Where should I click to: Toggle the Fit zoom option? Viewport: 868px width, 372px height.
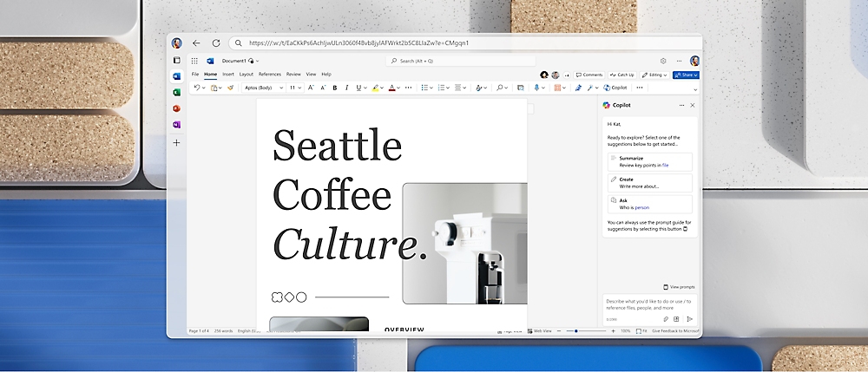[x=641, y=331]
